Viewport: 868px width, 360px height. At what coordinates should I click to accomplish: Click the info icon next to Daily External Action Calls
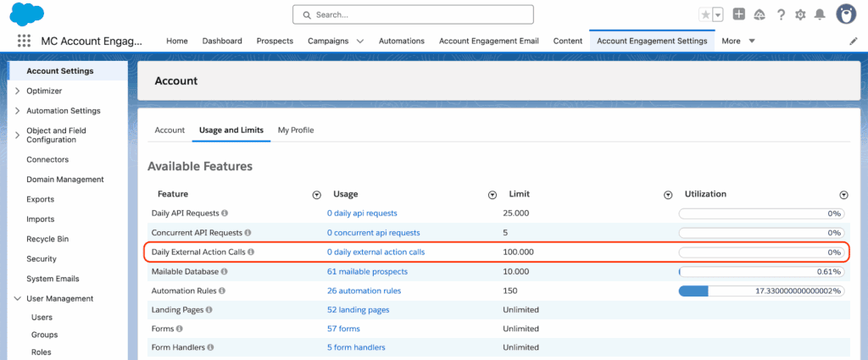251,252
